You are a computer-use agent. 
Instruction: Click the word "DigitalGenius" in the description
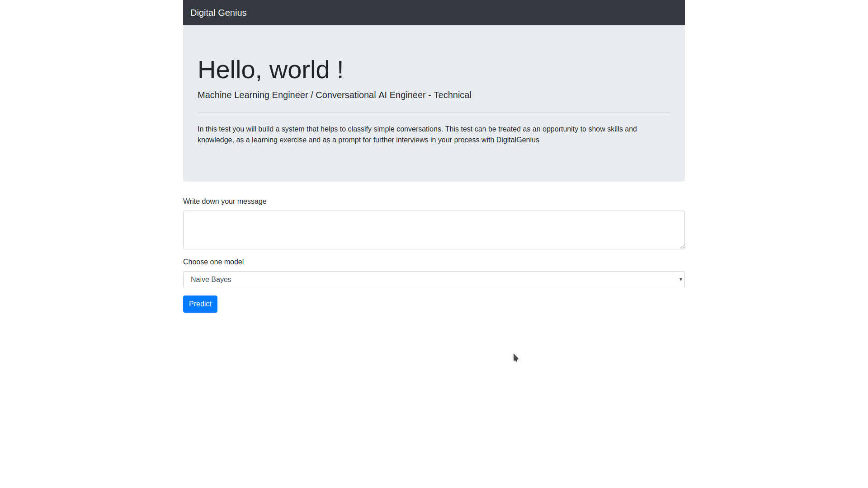click(518, 140)
